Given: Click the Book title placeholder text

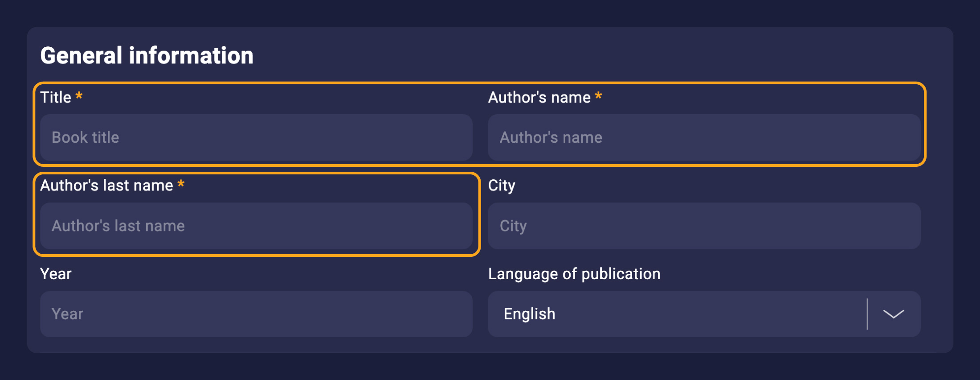Looking at the screenshot, I should tap(86, 137).
